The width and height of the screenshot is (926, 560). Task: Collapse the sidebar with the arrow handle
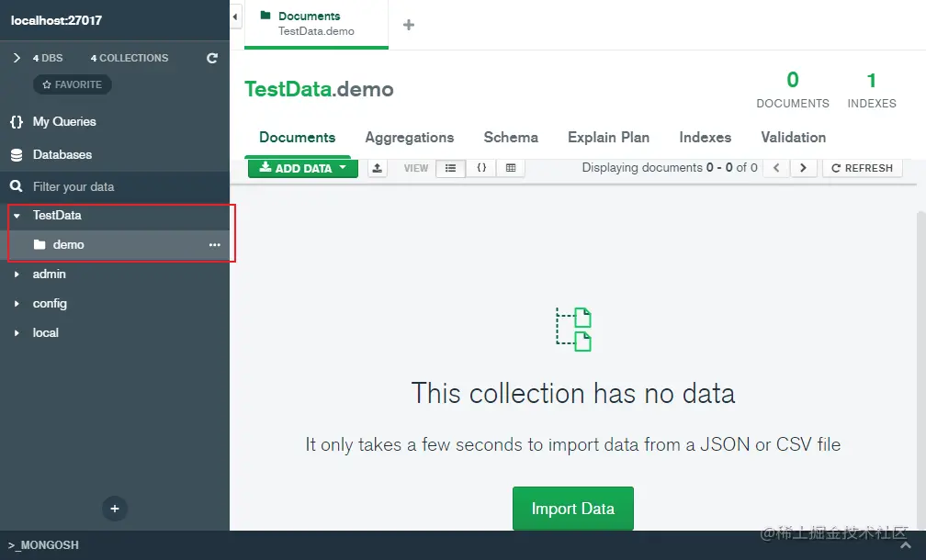[x=235, y=17]
